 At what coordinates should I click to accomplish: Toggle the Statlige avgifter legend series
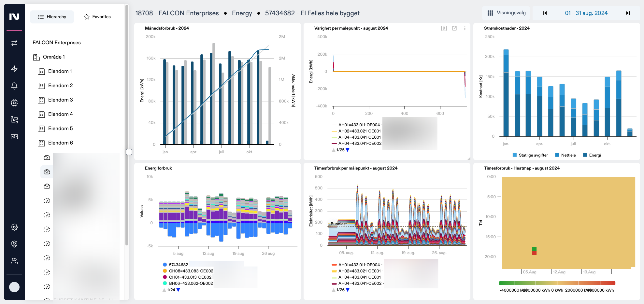[x=530, y=155]
